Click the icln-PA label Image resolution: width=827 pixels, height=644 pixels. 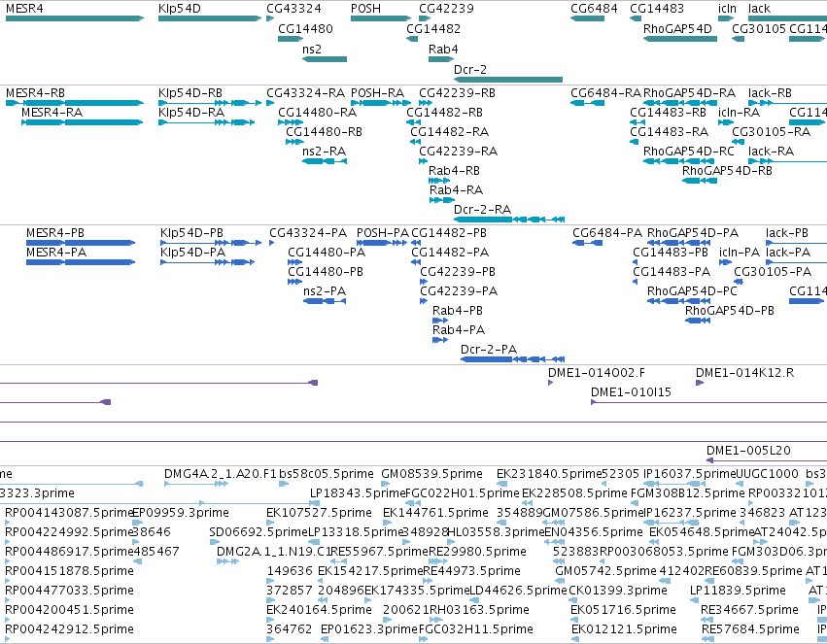740,253
